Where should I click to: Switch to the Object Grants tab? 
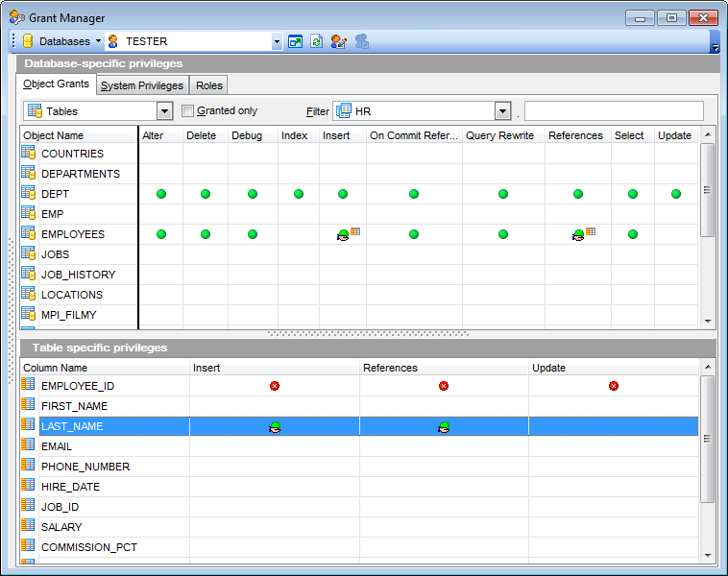56,84
